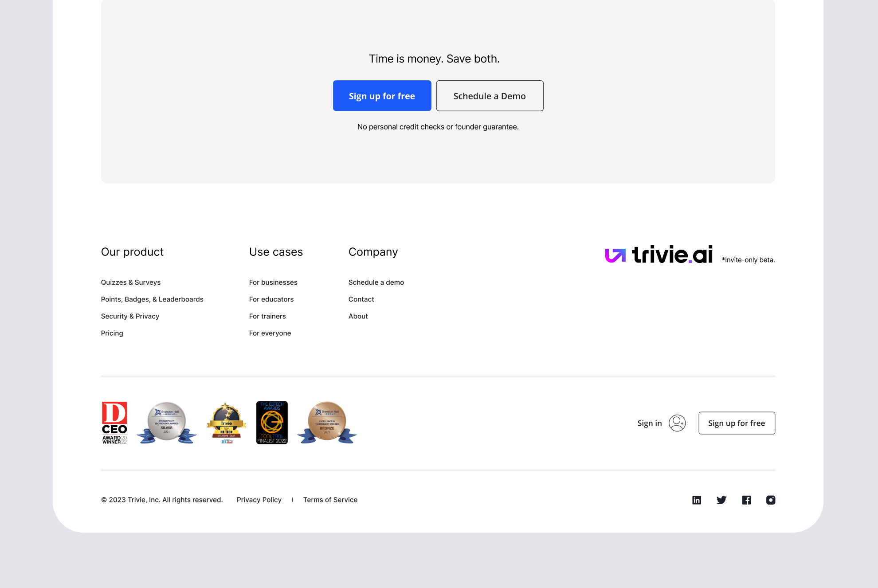Click the Schedule a demo company link
Image resolution: width=878 pixels, height=588 pixels.
pos(375,282)
